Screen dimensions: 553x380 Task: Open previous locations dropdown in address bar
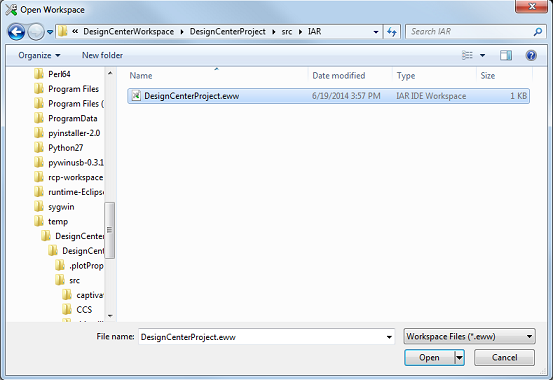click(376, 32)
